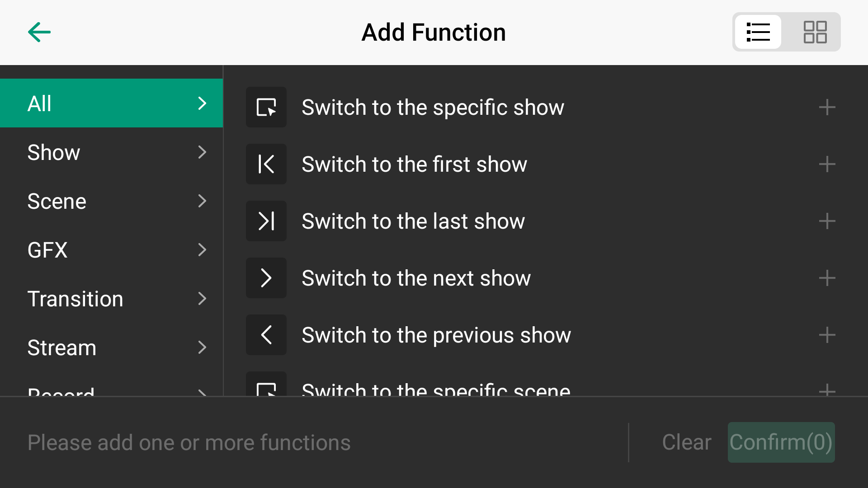Click the first show skip-back icon

(266, 164)
